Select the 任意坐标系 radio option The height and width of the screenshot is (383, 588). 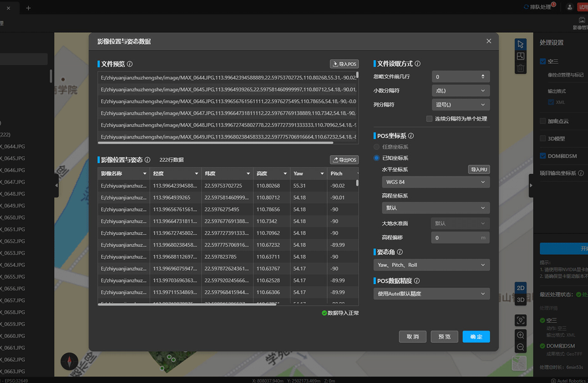tap(376, 147)
